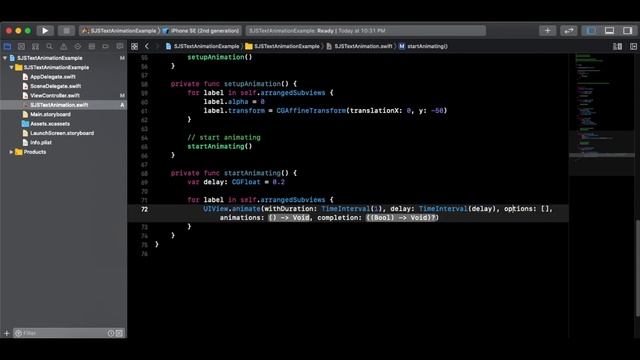Open the Library with plus button
640x360 pixels.
pyautogui.click(x=547, y=31)
